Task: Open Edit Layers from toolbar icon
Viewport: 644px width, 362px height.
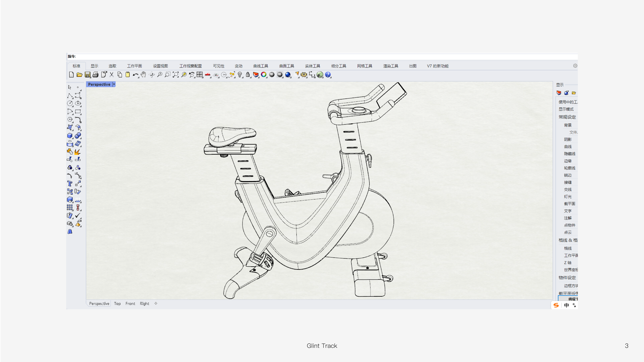Action: [256, 75]
